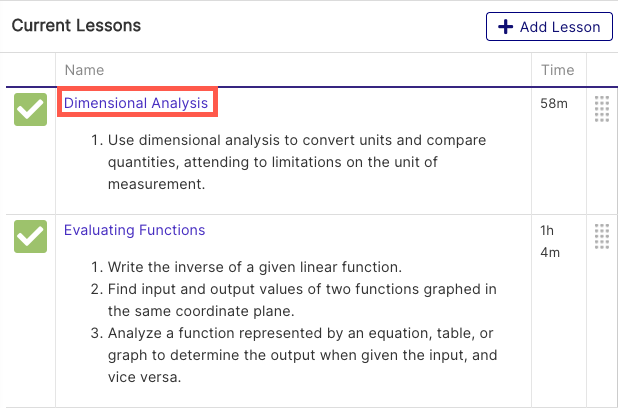Click the empty Current Lessons header bar area
Image resolution: width=618 pixels, height=408 pixels.
pyautogui.click(x=313, y=26)
